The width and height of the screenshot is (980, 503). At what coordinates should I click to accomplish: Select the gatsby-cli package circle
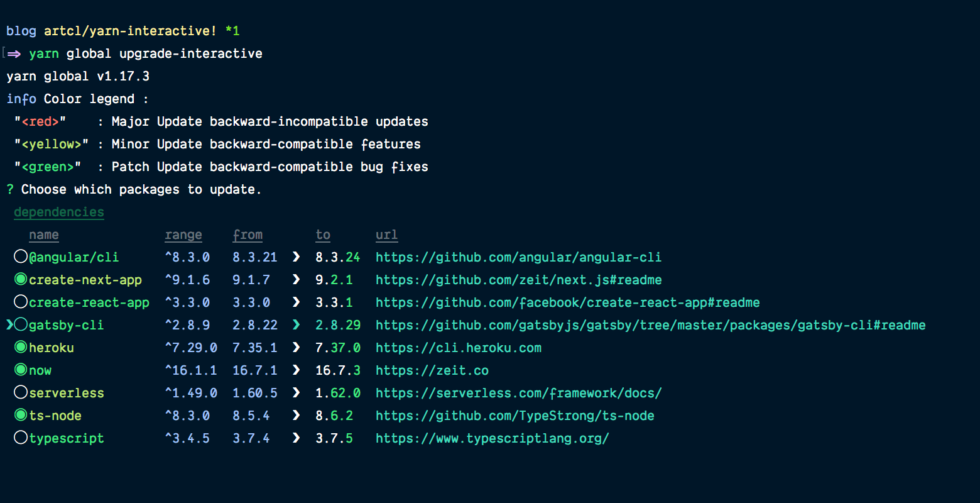[21, 324]
